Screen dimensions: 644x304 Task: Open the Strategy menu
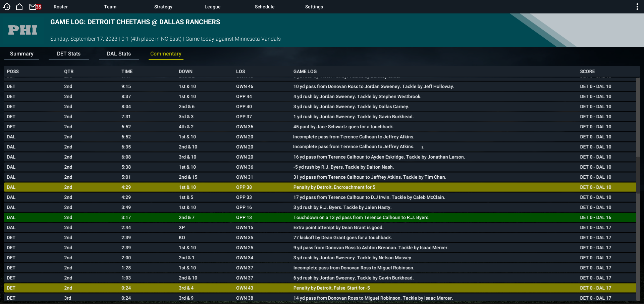coord(163,7)
